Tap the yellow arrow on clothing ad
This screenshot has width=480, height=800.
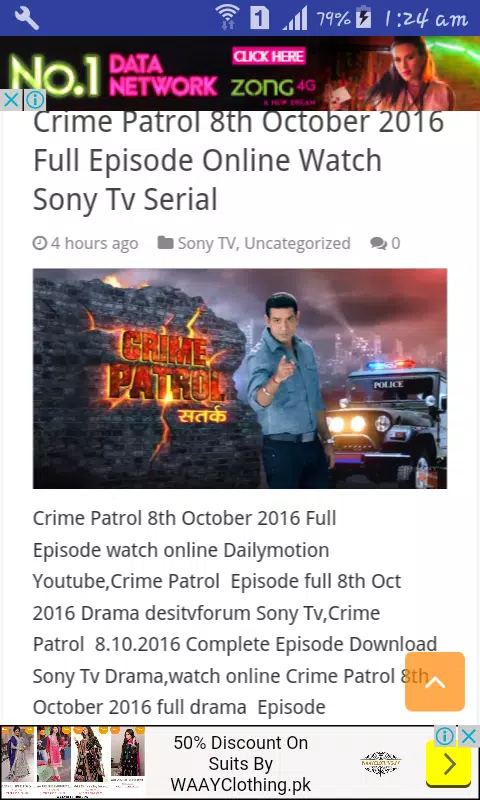tap(449, 765)
